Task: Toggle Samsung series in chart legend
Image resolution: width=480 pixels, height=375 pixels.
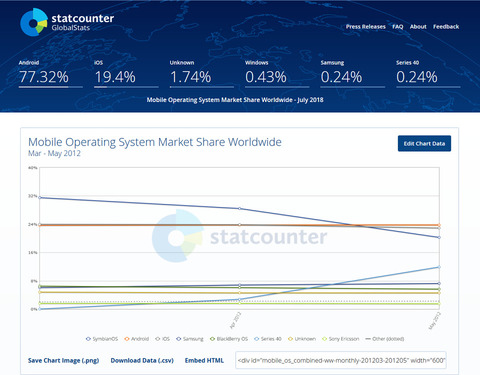Action: (x=190, y=339)
